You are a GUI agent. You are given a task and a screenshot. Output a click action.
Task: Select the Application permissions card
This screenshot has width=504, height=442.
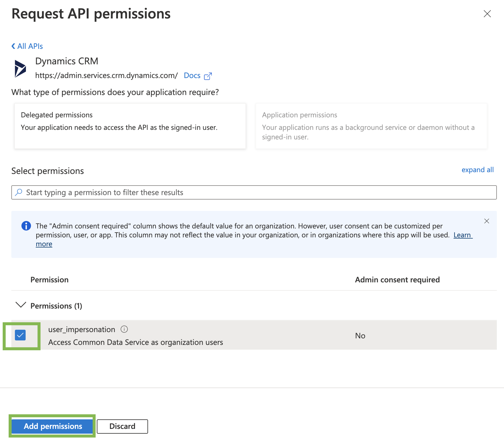tap(371, 126)
